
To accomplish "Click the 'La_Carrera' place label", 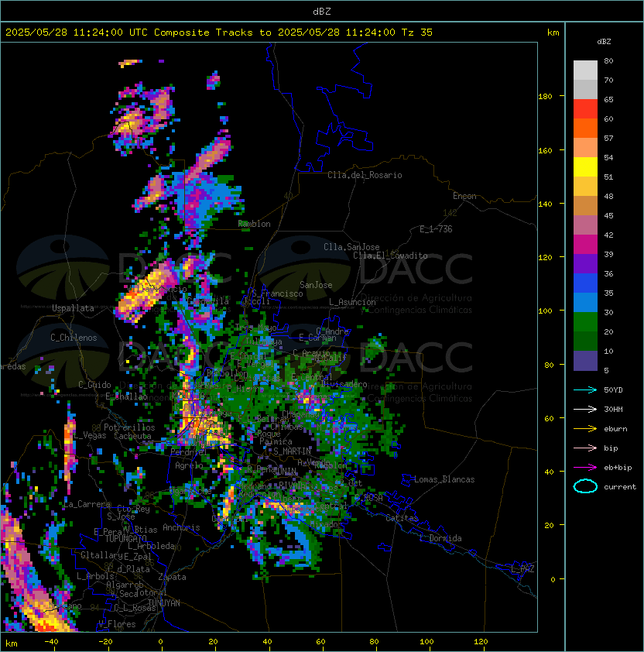I will point(87,504).
